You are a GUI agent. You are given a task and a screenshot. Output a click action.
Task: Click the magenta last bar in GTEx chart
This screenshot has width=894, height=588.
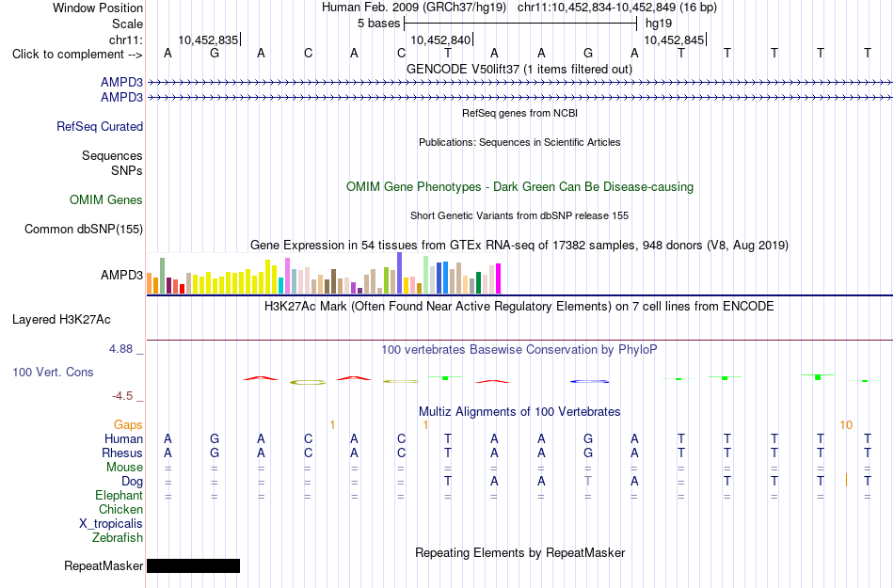pyautogui.click(x=499, y=278)
